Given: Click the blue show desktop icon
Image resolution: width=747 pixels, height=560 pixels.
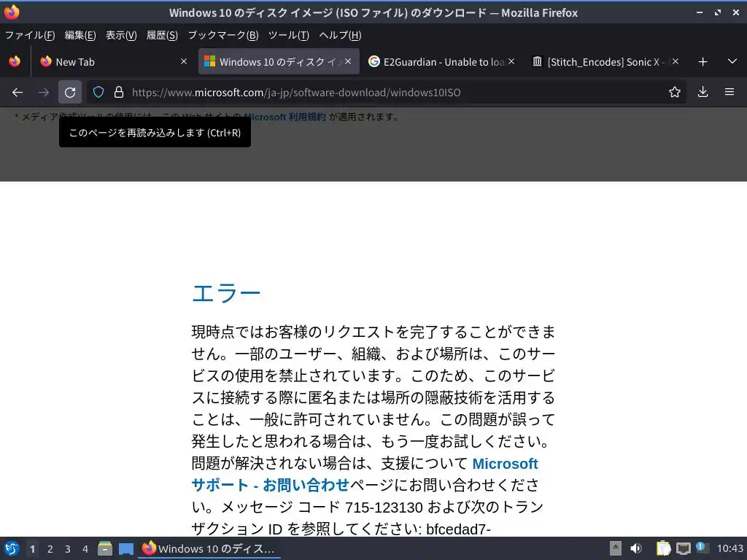Looking at the screenshot, I should click(125, 548).
